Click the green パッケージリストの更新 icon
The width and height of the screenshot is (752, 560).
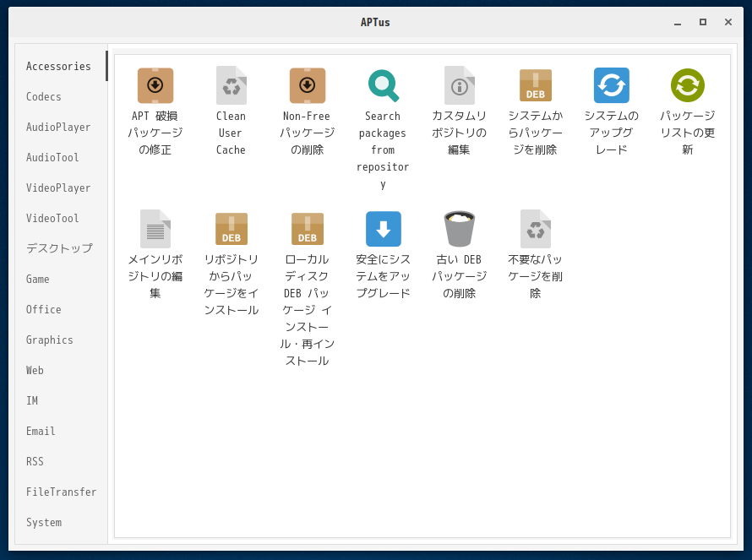click(x=688, y=85)
